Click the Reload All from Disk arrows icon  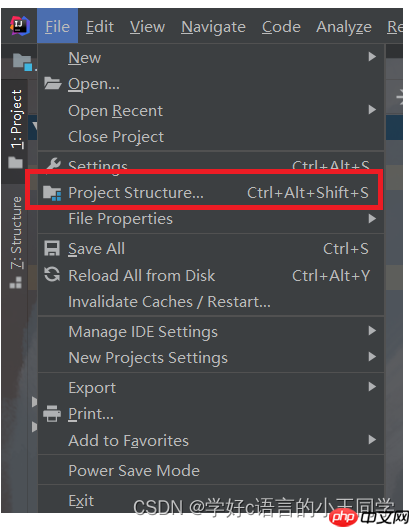[x=52, y=274]
